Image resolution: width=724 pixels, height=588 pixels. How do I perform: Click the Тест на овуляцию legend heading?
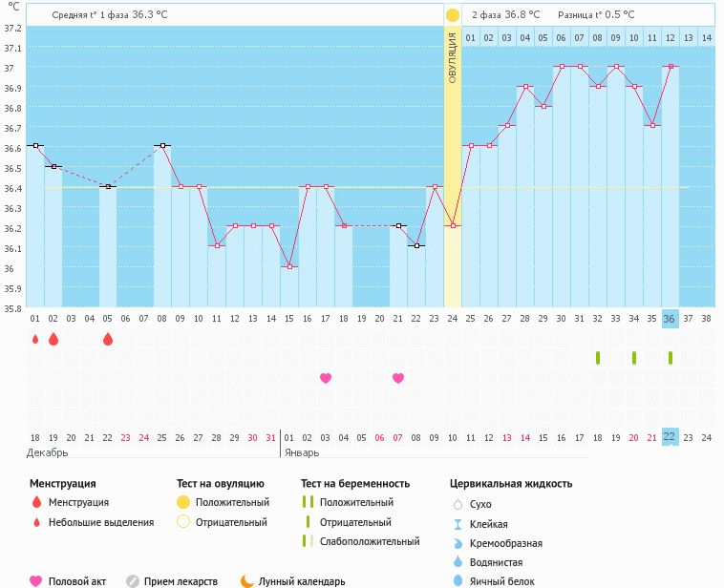coord(221,484)
